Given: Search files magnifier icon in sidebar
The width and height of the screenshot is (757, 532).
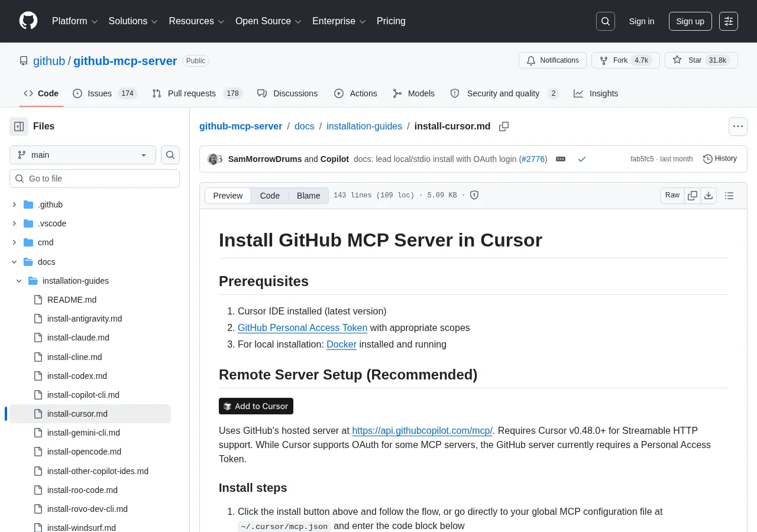Looking at the screenshot, I should coord(170,155).
